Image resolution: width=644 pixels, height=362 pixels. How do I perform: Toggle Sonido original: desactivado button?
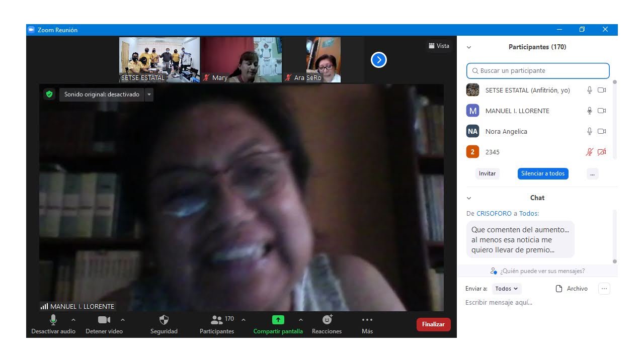pos(102,95)
